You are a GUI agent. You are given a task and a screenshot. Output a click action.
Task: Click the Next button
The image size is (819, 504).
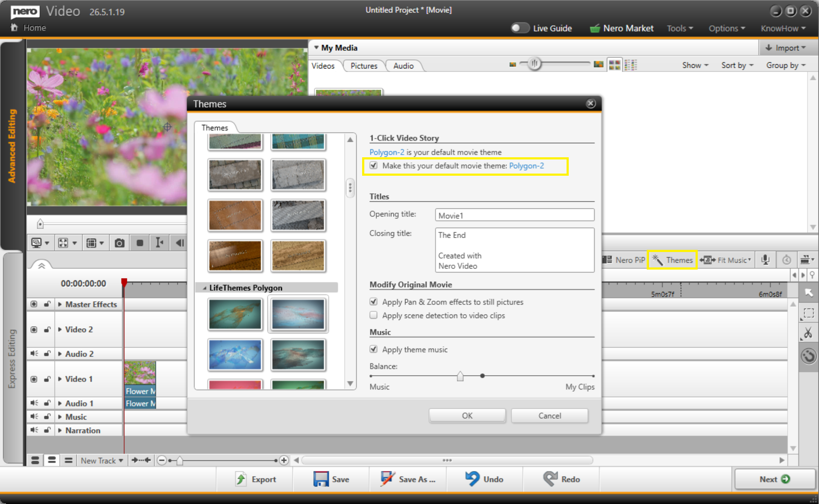(775, 479)
